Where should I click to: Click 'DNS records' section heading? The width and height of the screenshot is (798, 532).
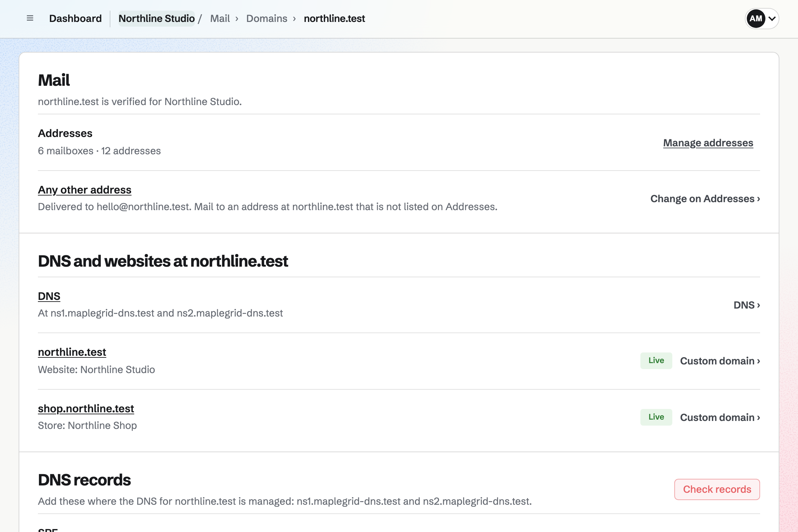click(84, 480)
